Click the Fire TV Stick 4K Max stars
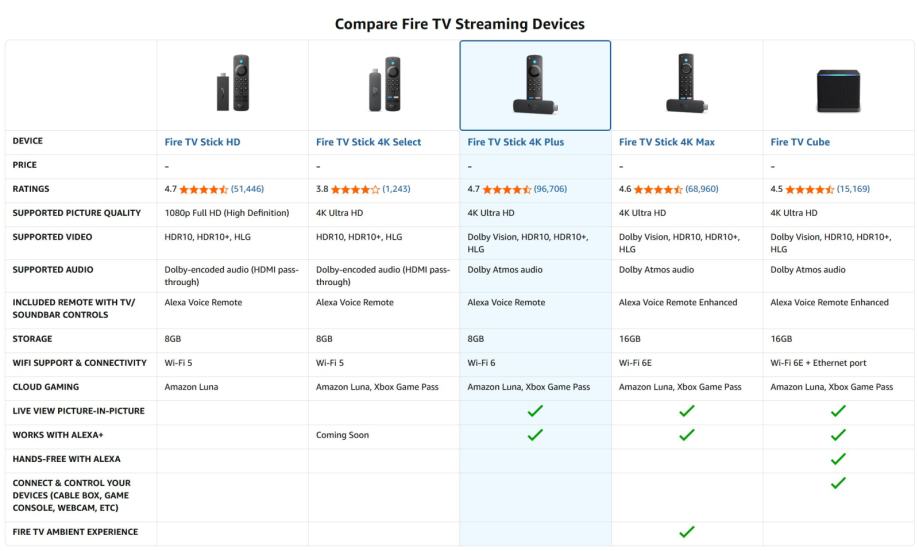The image size is (919, 551). 658,189
